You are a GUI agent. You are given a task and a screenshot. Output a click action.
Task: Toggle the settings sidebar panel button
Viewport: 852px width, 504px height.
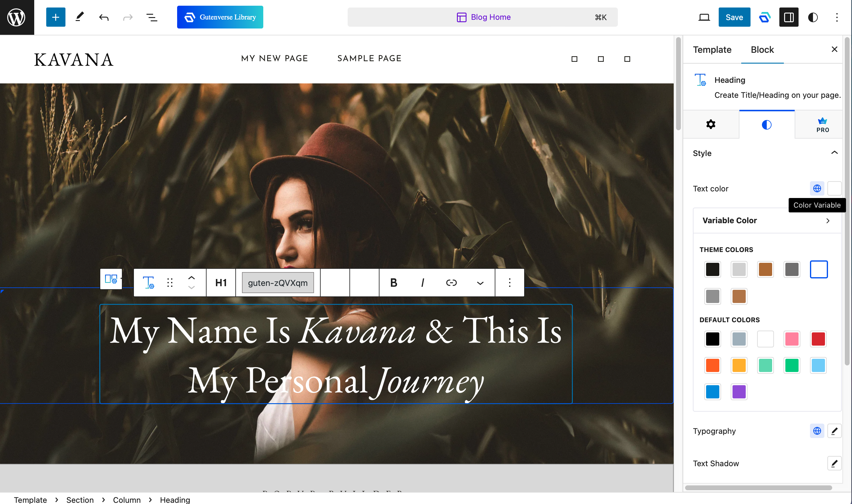(x=788, y=17)
